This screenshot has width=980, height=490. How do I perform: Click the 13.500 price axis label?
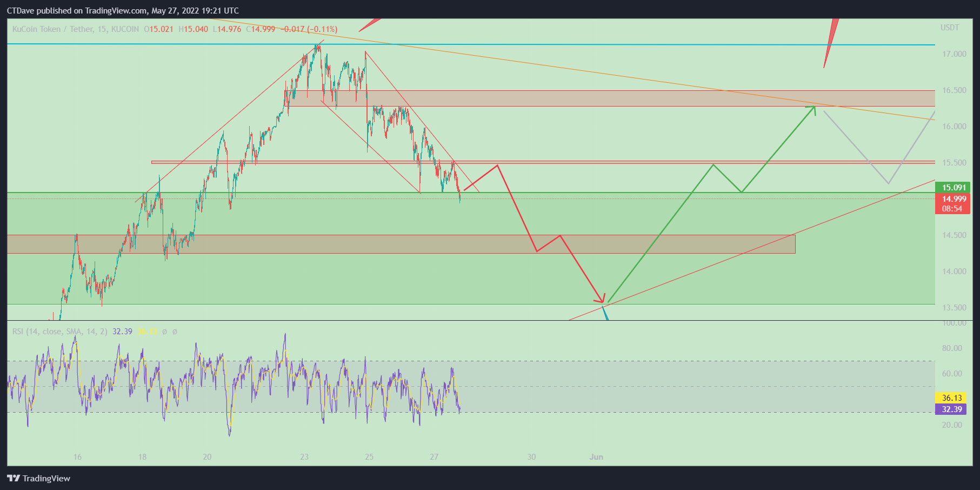click(x=954, y=308)
